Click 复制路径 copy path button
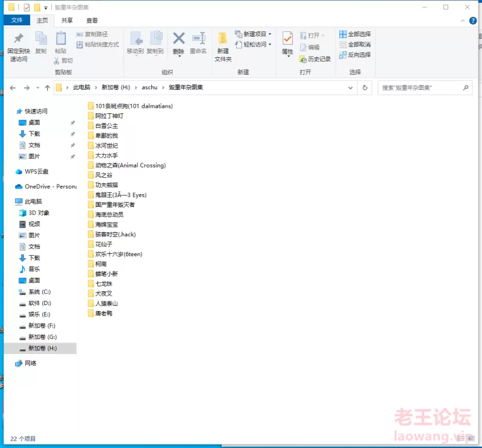 click(92, 34)
